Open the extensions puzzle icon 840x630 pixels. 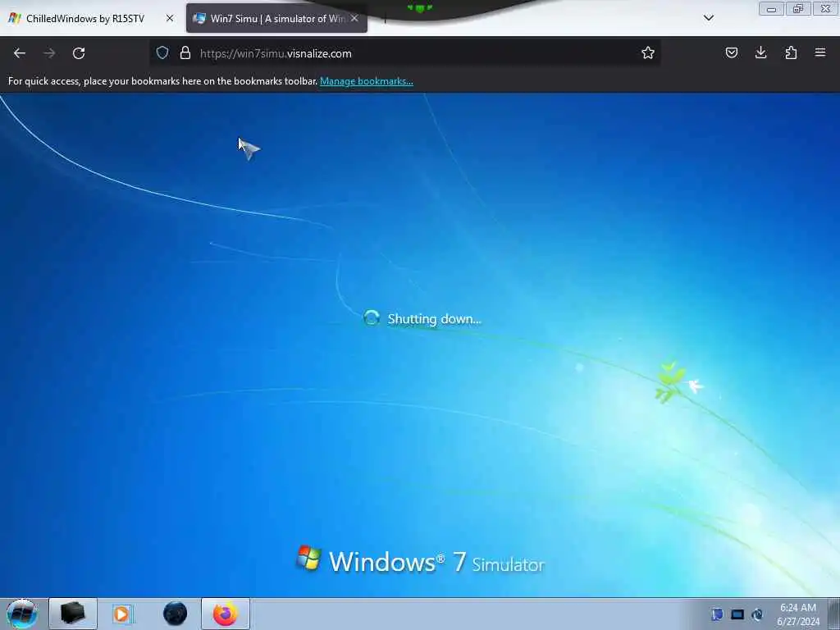(x=791, y=52)
